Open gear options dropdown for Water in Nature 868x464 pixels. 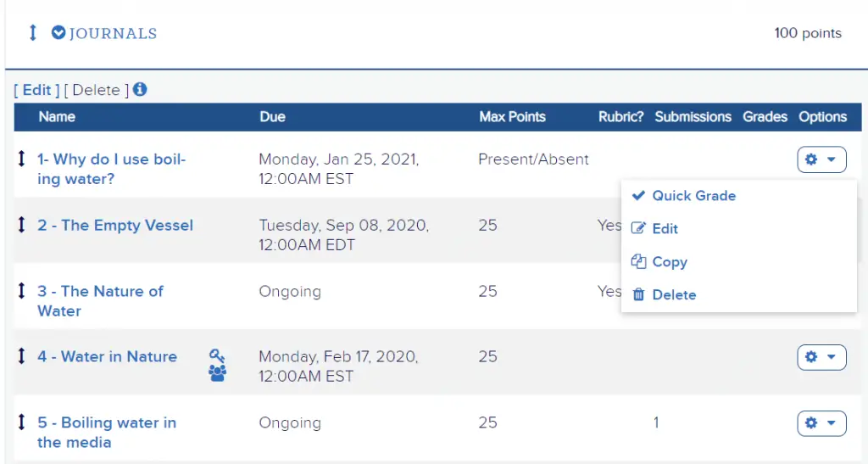[821, 357]
